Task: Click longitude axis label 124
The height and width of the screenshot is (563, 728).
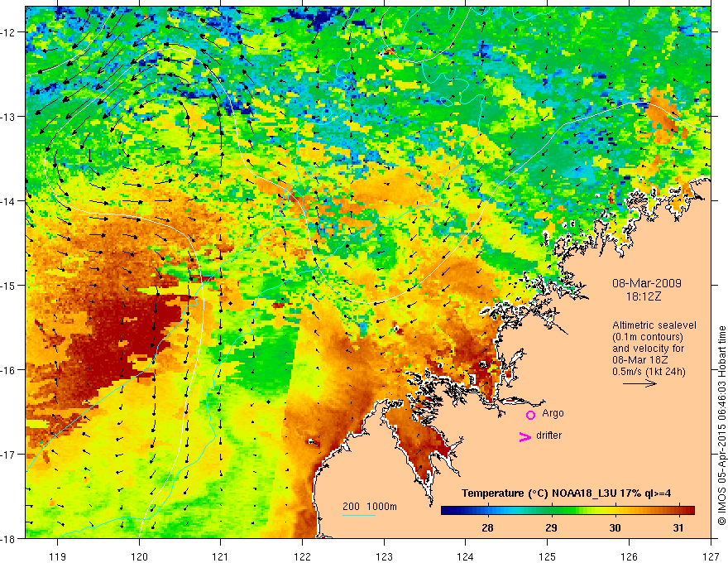Action: coord(466,556)
